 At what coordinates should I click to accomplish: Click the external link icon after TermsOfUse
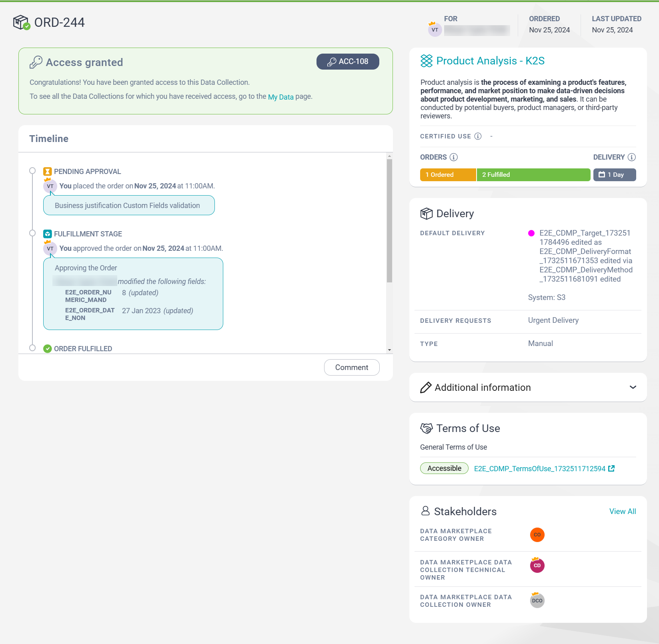pyautogui.click(x=611, y=468)
